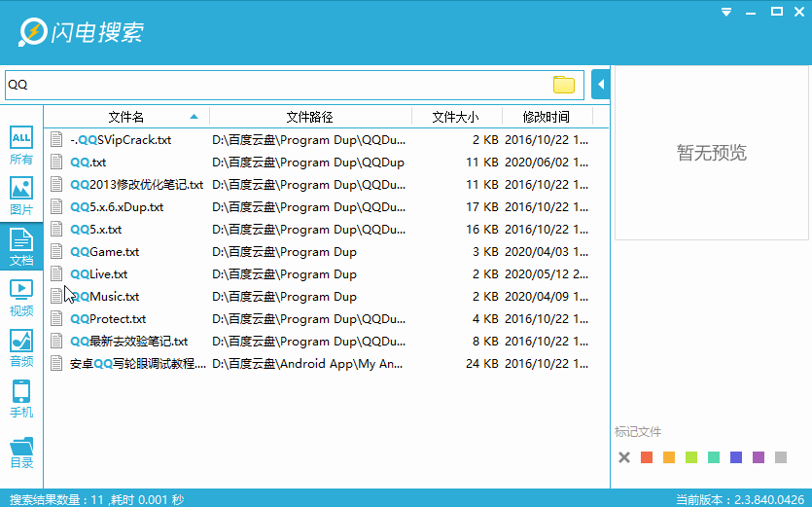Switch to the 图片 (Pictures) filter
The image size is (812, 507).
(20, 197)
